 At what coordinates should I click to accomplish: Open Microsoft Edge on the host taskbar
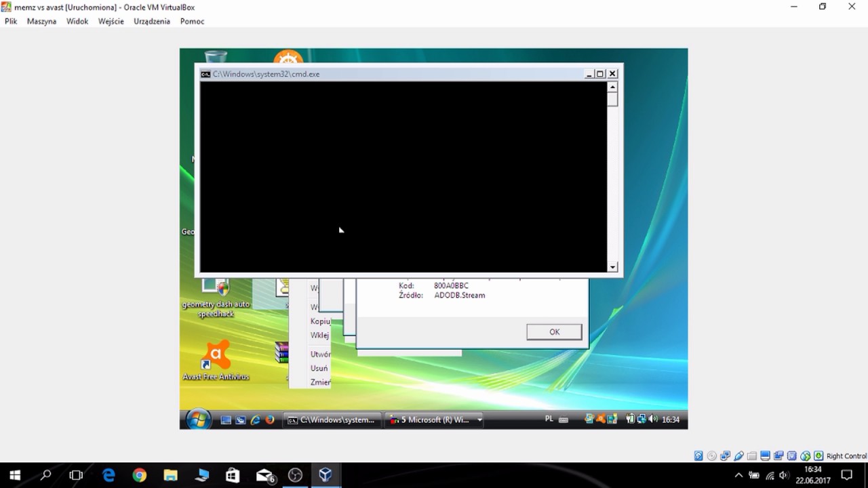108,475
